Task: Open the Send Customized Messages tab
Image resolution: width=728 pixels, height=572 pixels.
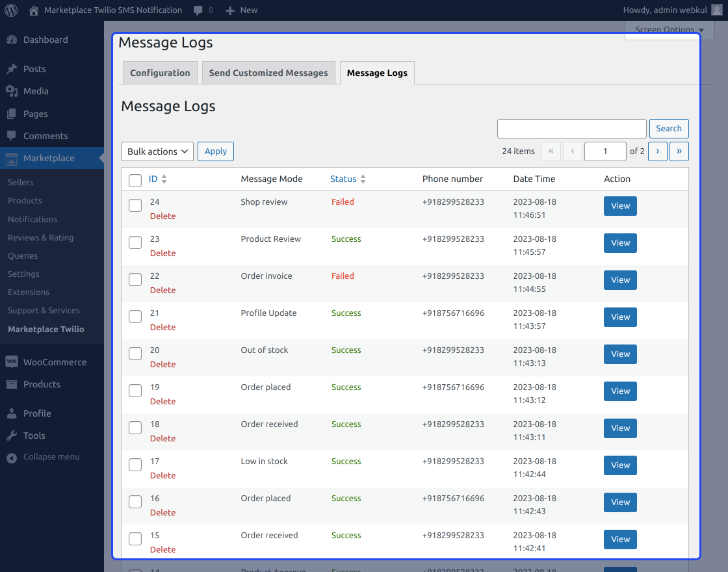Action: [268, 72]
